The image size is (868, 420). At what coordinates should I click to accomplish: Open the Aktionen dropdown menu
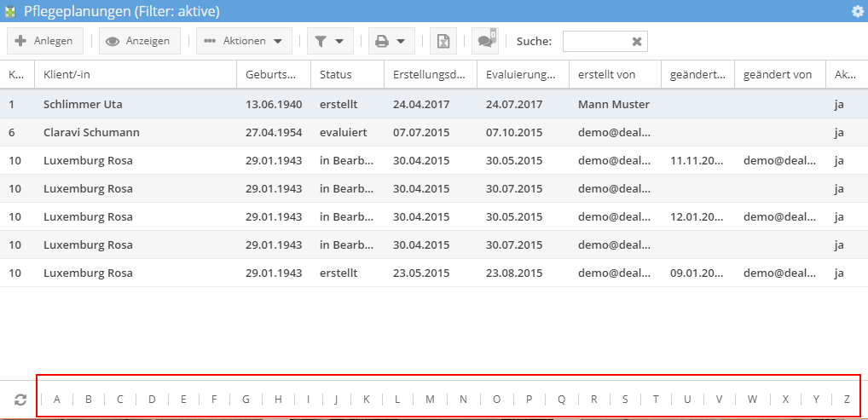(x=244, y=41)
